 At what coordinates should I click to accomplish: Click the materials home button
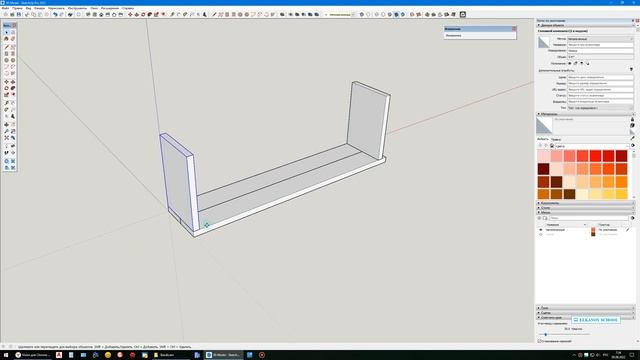click(x=552, y=146)
